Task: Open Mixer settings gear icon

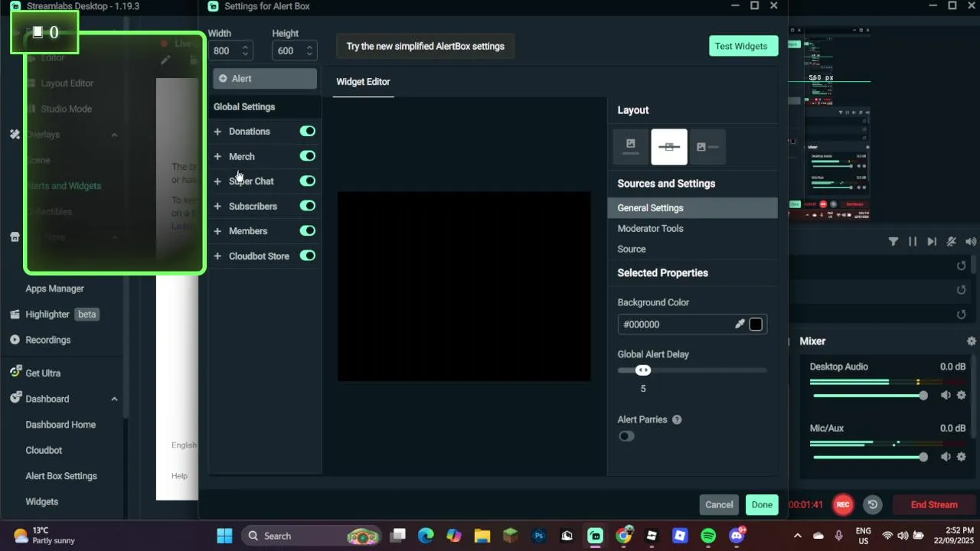Action: coord(972,341)
